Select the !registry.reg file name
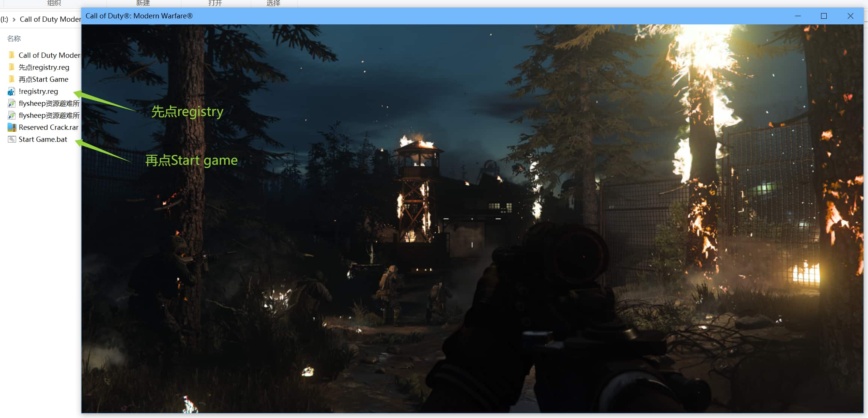Screen dimensions: 868x418 (x=38, y=91)
